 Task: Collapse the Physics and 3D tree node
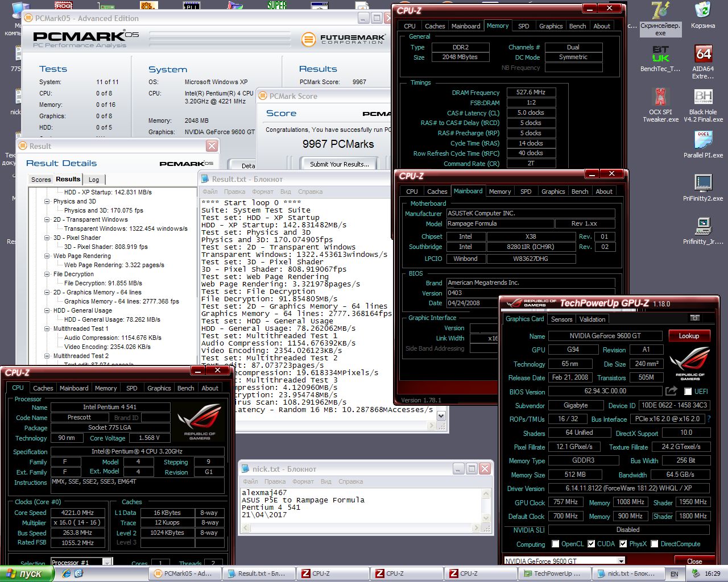click(x=47, y=201)
